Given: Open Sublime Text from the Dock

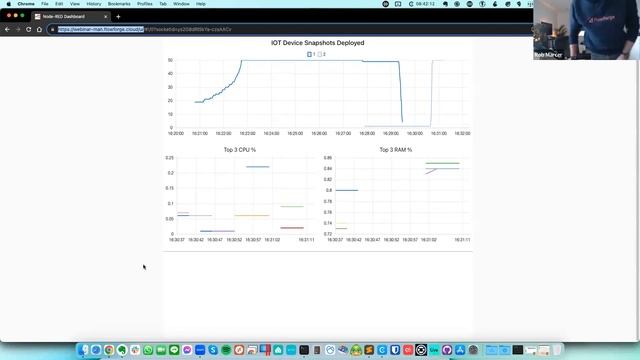Looking at the screenshot, I should [369, 350].
